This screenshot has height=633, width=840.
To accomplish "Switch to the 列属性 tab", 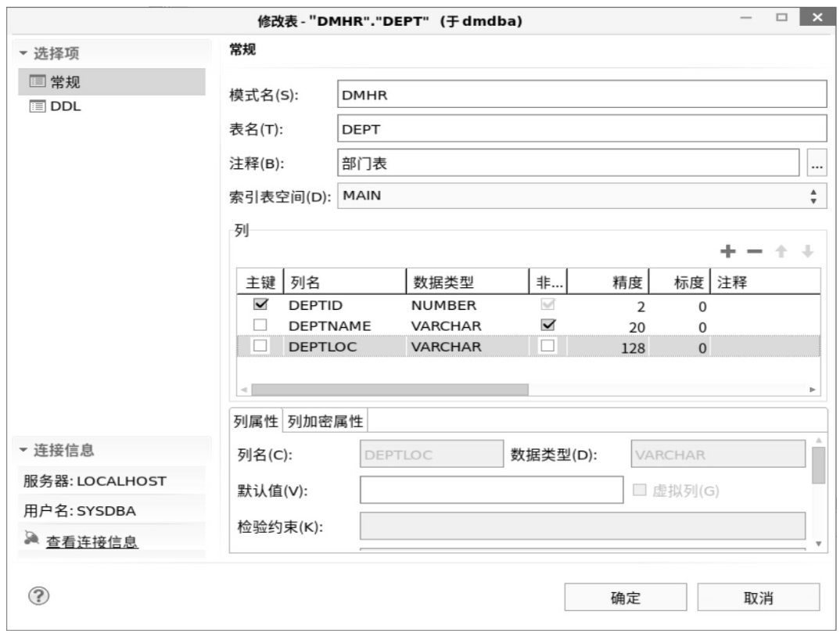I will [256, 421].
